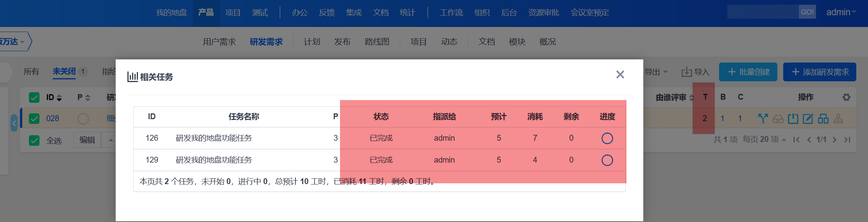Go to the first page of results
Screen dimensions: 868x222
[796, 140]
